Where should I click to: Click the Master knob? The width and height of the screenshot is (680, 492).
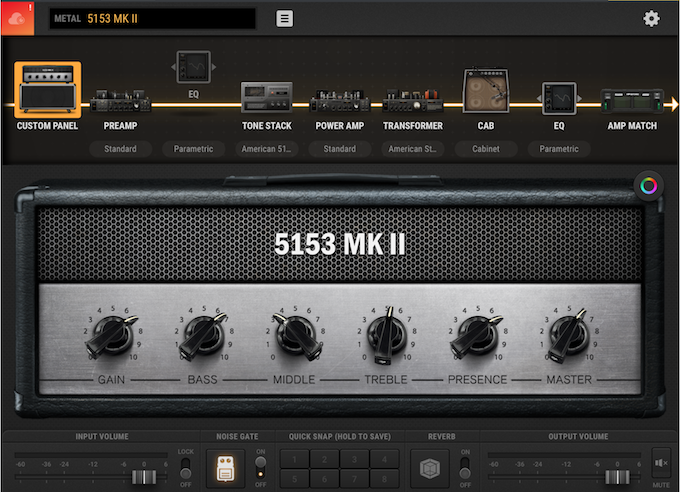pos(569,335)
